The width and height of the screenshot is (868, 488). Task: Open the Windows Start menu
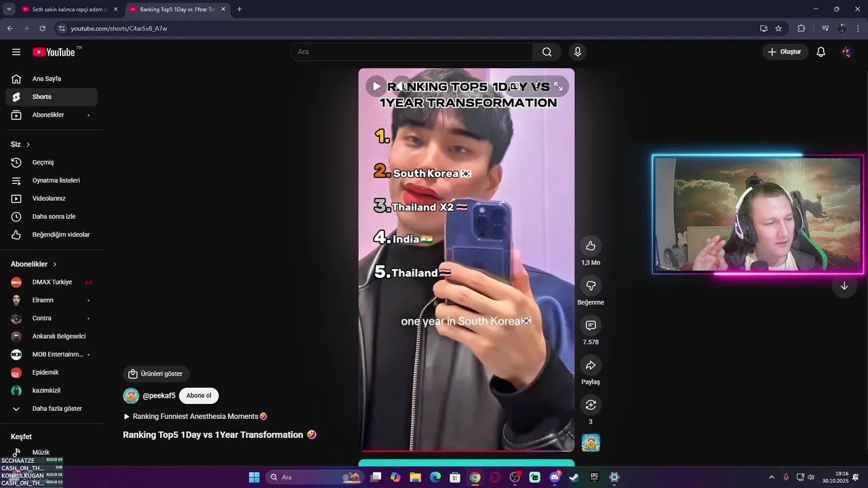[x=254, y=477]
